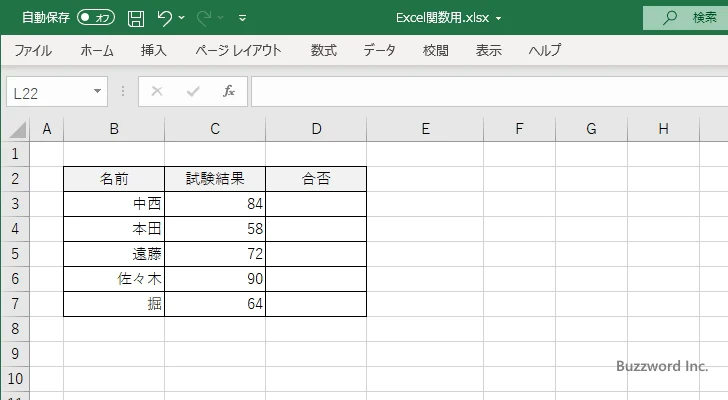Select column F header

(x=519, y=129)
